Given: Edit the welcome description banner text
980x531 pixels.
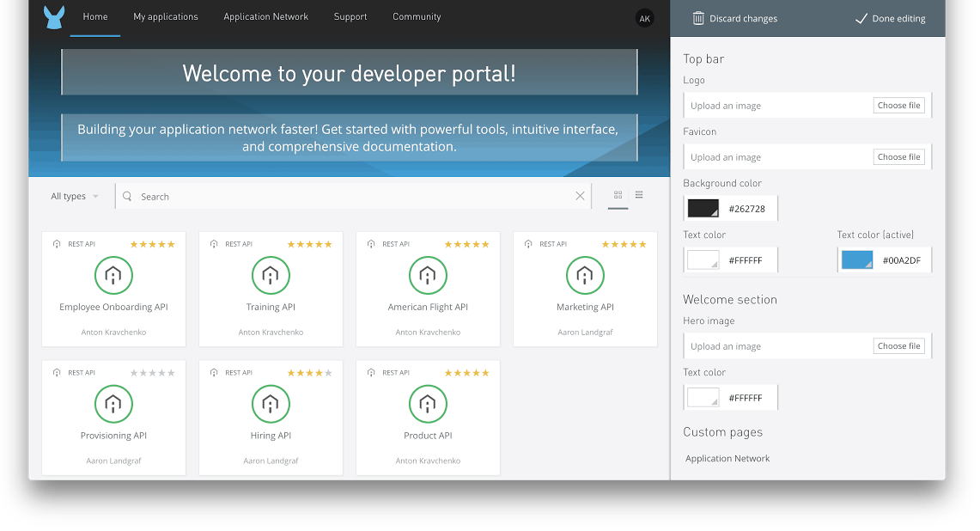Looking at the screenshot, I should pos(350,137).
